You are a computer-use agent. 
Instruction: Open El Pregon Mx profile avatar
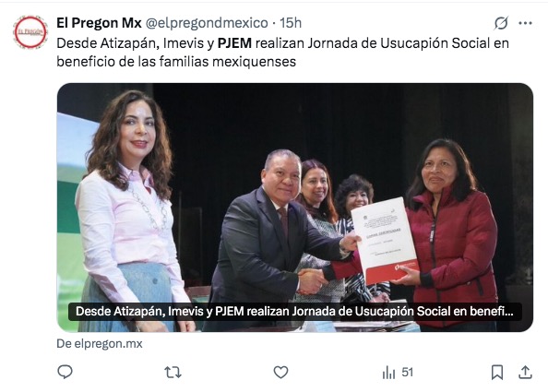pyautogui.click(x=30, y=31)
